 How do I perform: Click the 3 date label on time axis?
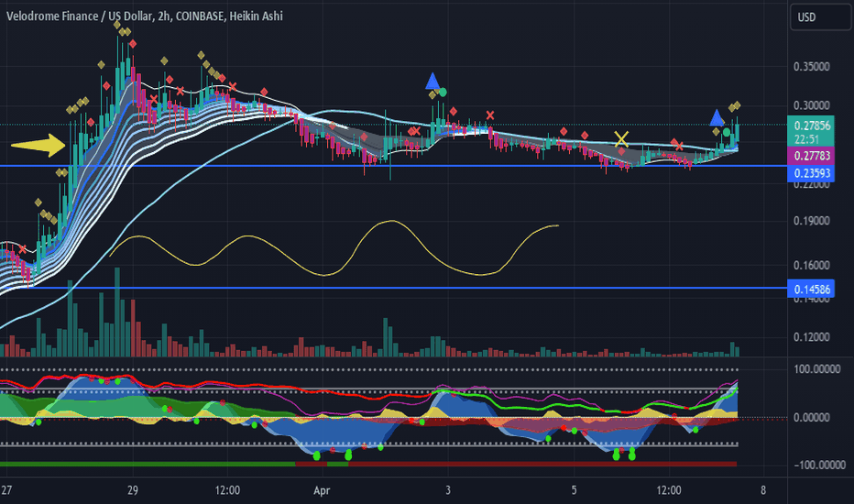point(448,490)
